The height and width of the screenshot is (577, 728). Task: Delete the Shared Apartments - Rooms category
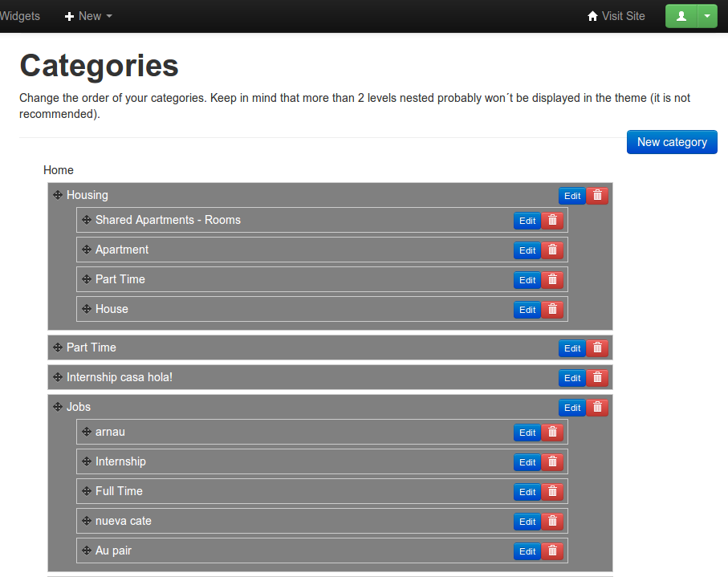[552, 221]
